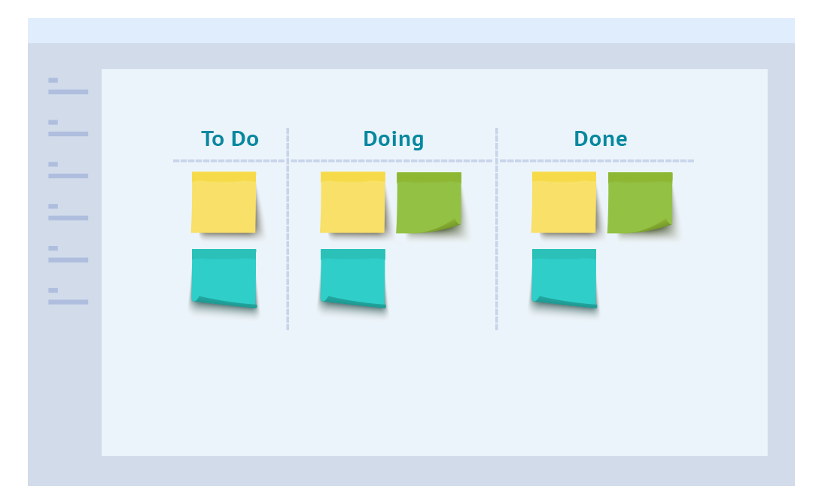This screenshot has height=504, width=822.
Task: Click the yellow sticky note in Doing column
Action: click(x=352, y=202)
